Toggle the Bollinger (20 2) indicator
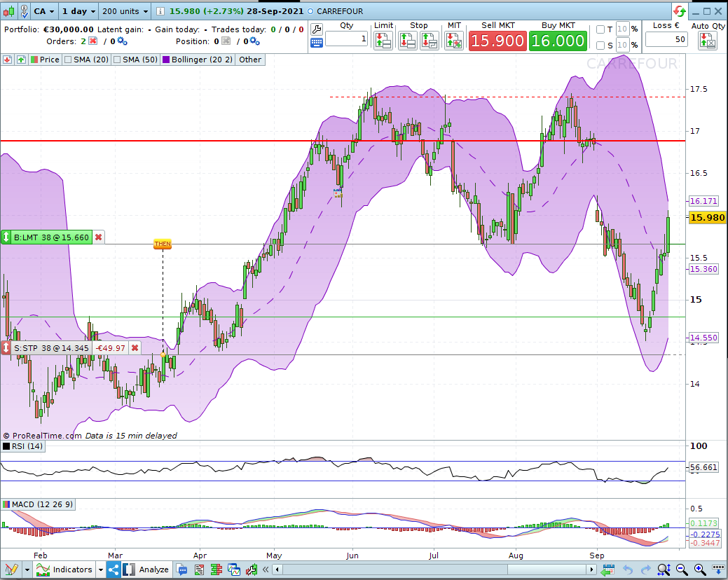 point(198,60)
